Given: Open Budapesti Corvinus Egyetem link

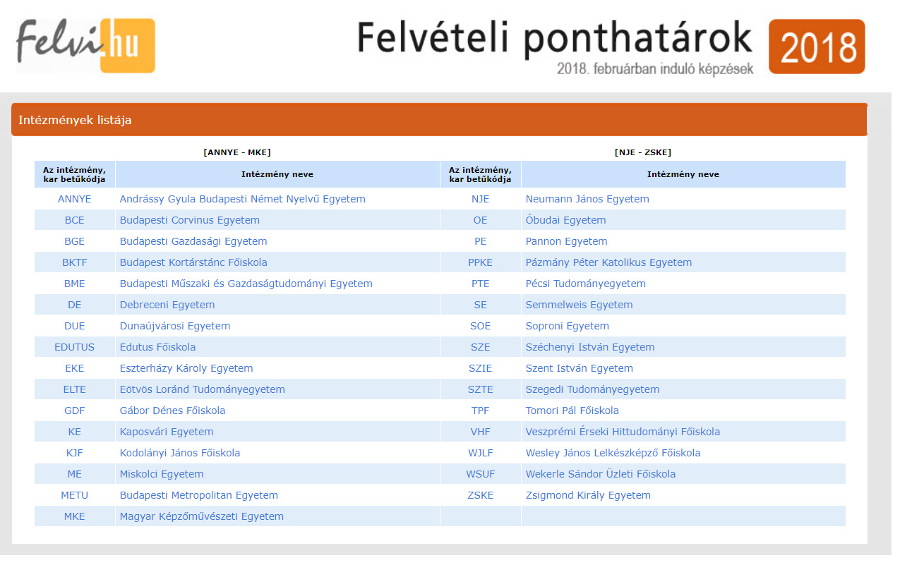Looking at the screenshot, I should pyautogui.click(x=190, y=220).
